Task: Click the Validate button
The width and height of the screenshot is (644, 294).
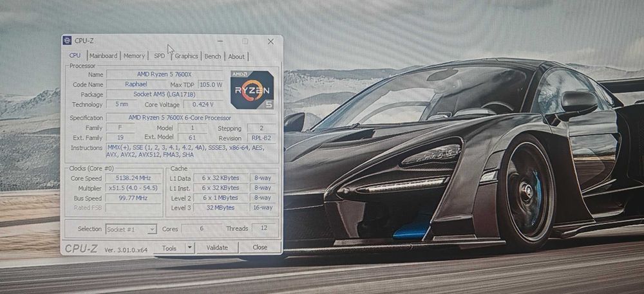Action: tap(217, 248)
